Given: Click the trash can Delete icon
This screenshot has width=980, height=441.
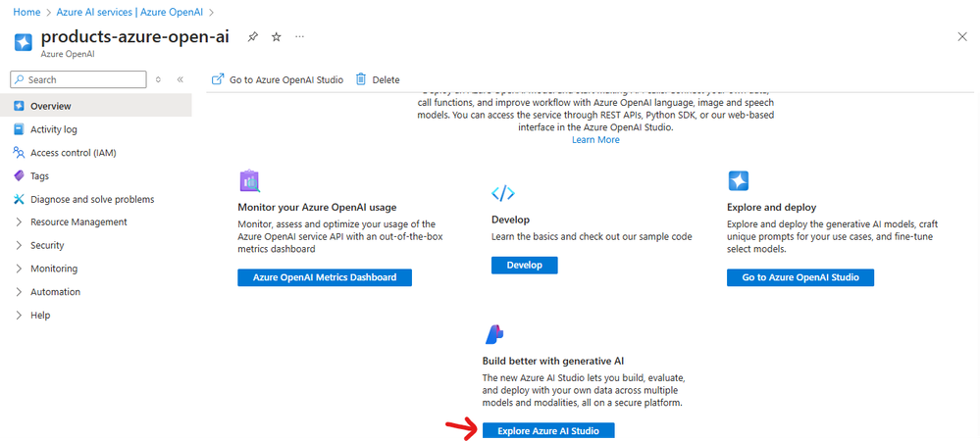Looking at the screenshot, I should point(361,79).
